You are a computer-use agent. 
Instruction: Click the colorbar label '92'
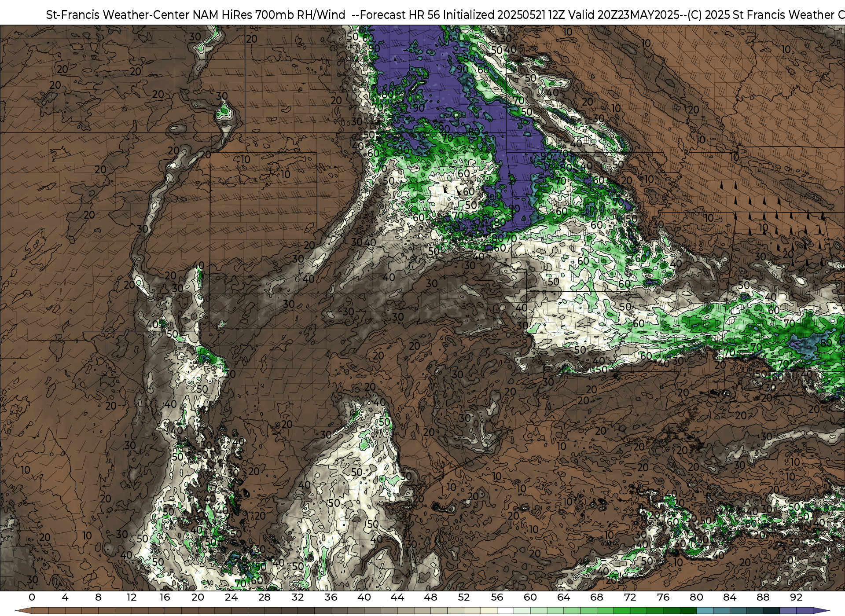[796, 597]
